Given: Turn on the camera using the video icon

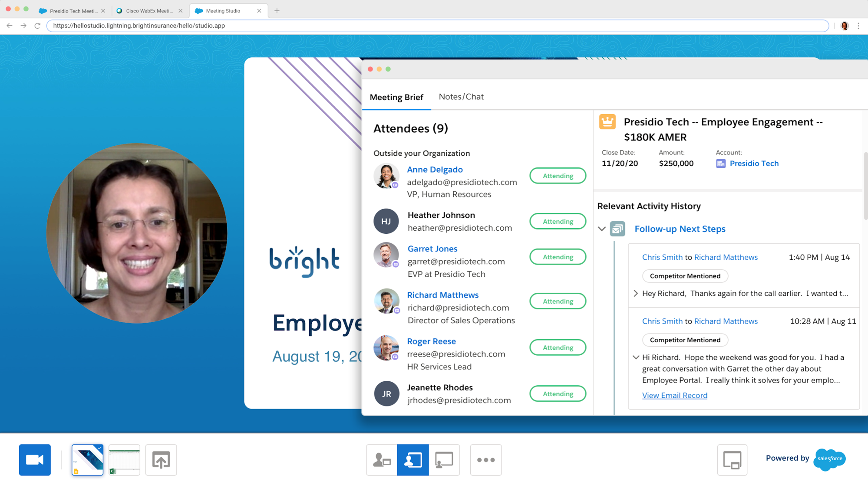Looking at the screenshot, I should (35, 460).
